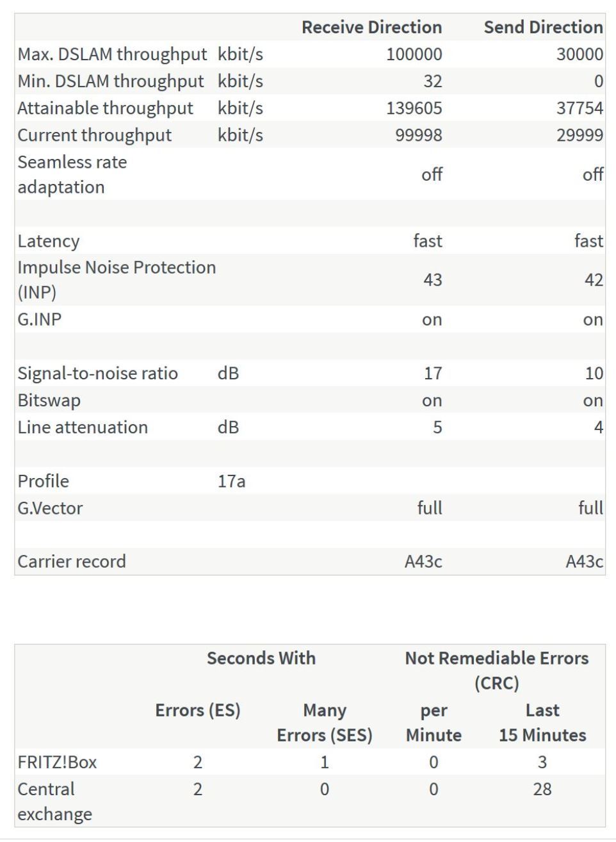The image size is (616, 842).
Task: Click the receive attainable throughput value 139605
Action: tap(414, 108)
